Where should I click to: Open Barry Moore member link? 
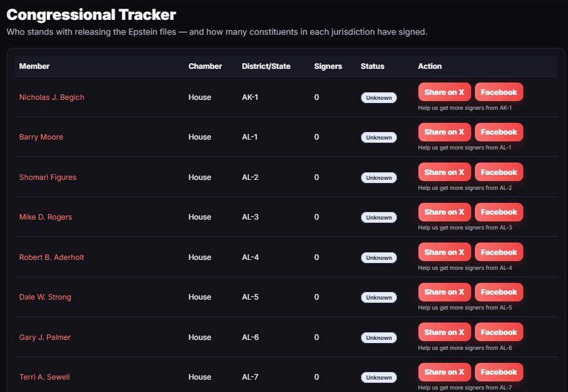[x=41, y=137]
